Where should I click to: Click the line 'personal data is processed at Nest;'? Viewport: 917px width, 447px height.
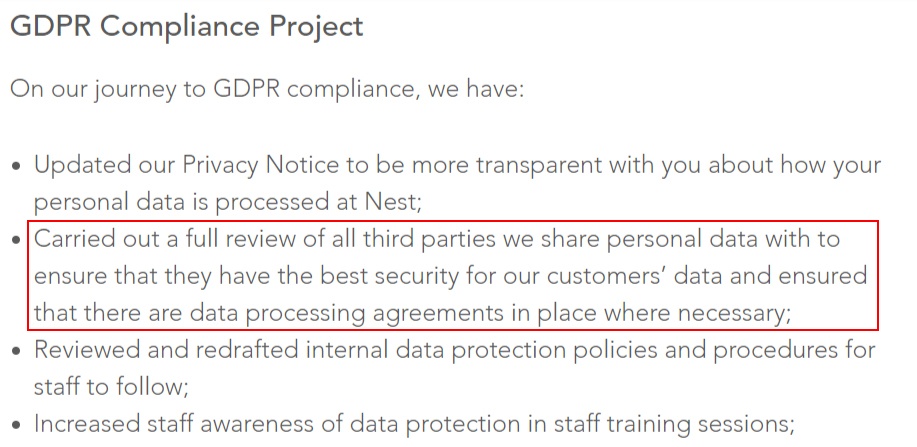click(227, 202)
